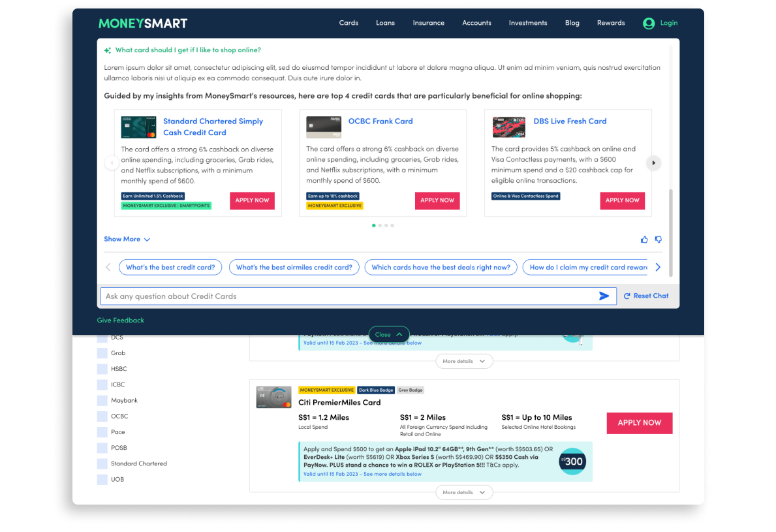This screenshot has height=532, width=776.
Task: Open OCBC Frank Card image
Action: tap(324, 127)
